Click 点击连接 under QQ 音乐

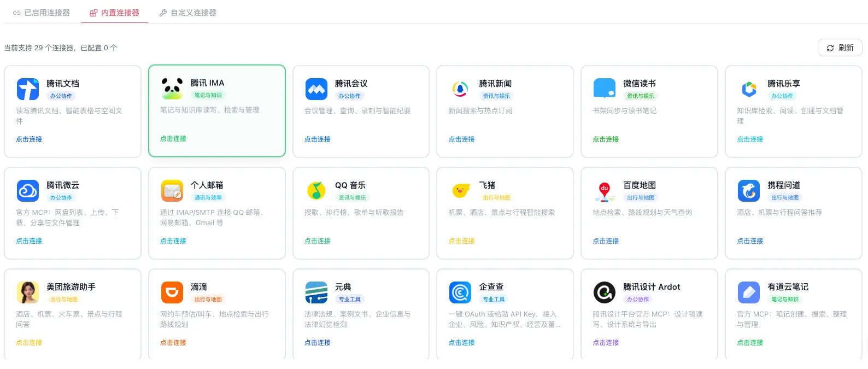(318, 241)
